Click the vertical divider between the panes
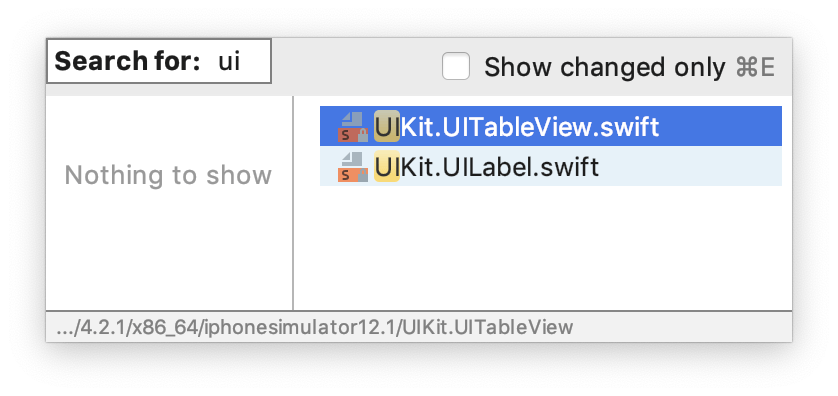This screenshot has width=838, height=396. pos(293,203)
